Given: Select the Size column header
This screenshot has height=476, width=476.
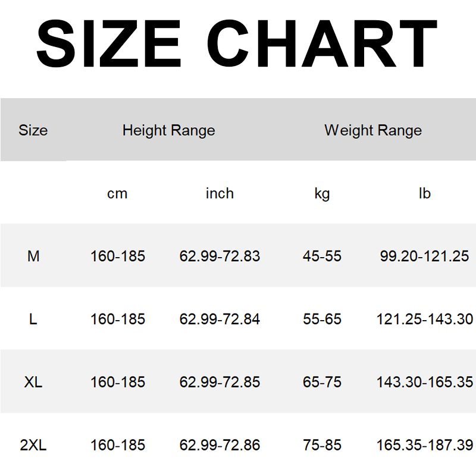Looking at the screenshot, I should (x=33, y=130).
